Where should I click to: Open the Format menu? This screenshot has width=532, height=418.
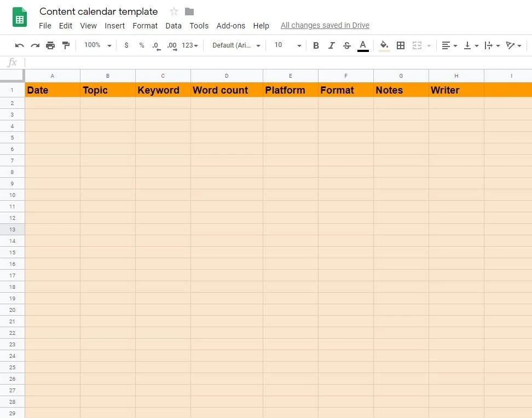pos(145,26)
